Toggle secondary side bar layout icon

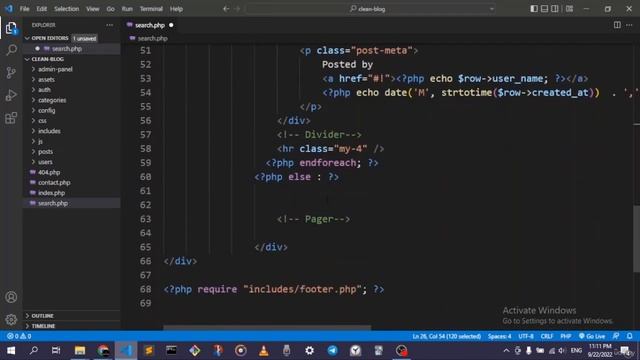[x=555, y=9]
